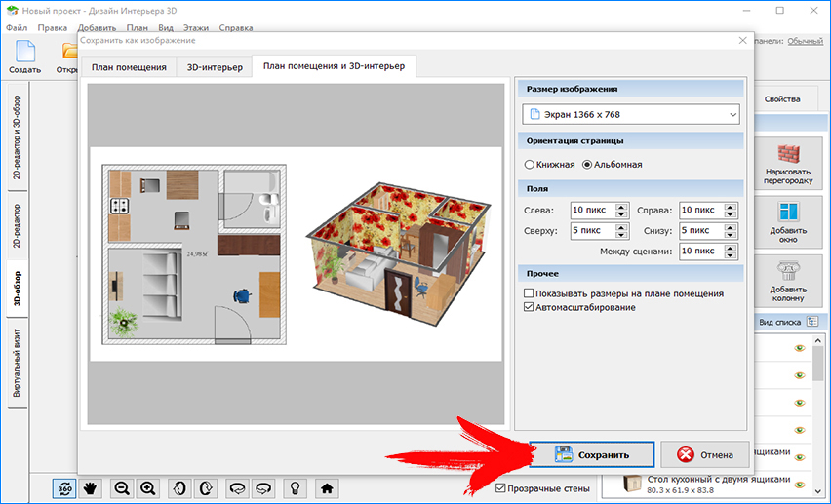This screenshot has height=504, width=831.
Task: Open the Свойства tab in right panel
Action: coord(782,99)
